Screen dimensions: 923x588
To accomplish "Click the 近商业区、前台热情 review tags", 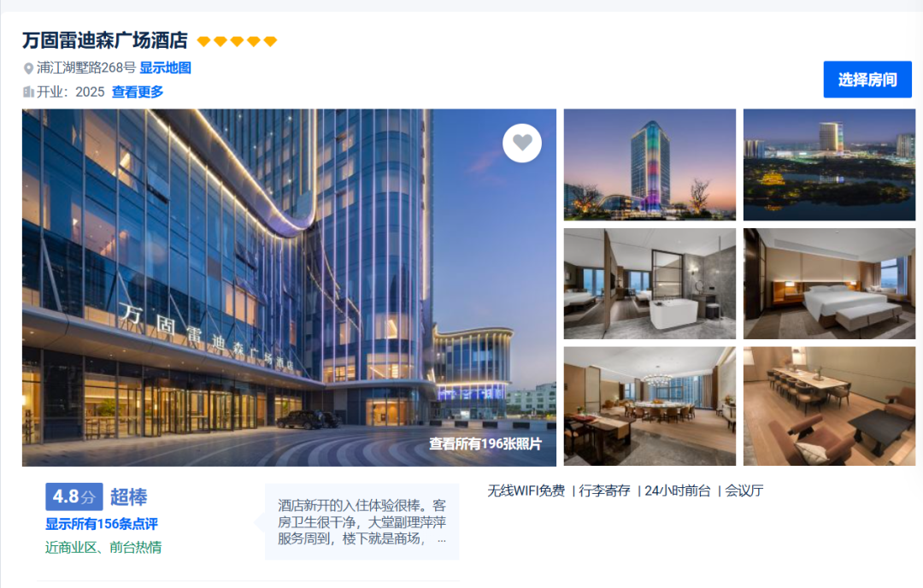I will [103, 547].
